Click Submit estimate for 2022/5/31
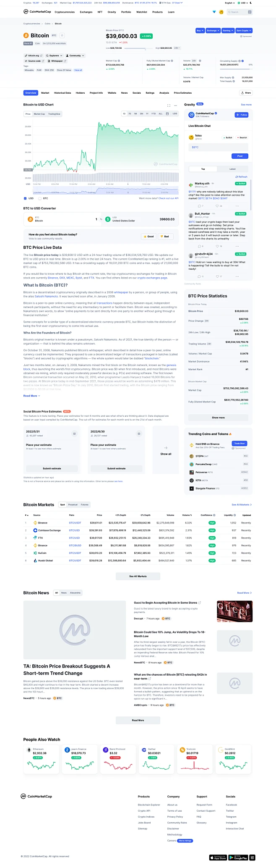The width and height of the screenshot is (276, 868). click(x=52, y=468)
